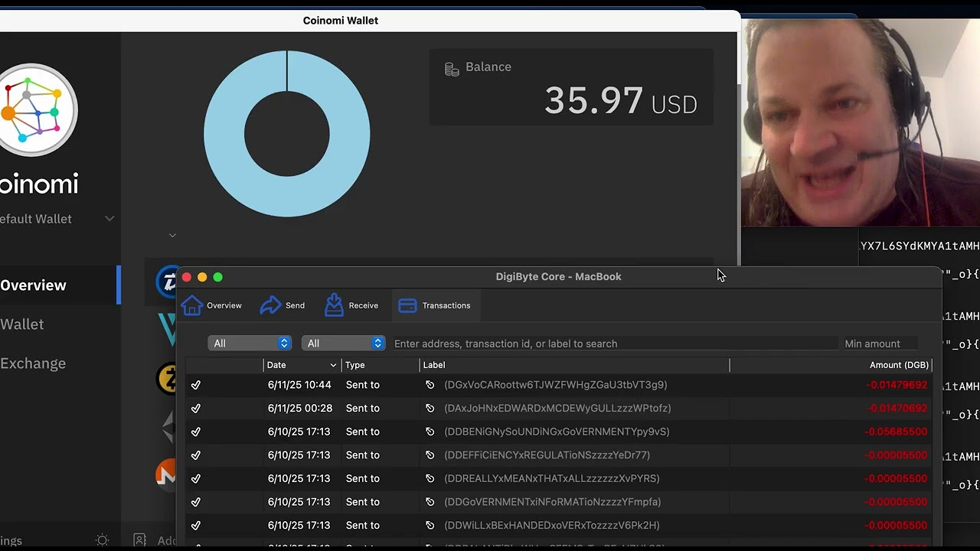Sort by the Date column header
The height and width of the screenshot is (551, 980).
(302, 365)
